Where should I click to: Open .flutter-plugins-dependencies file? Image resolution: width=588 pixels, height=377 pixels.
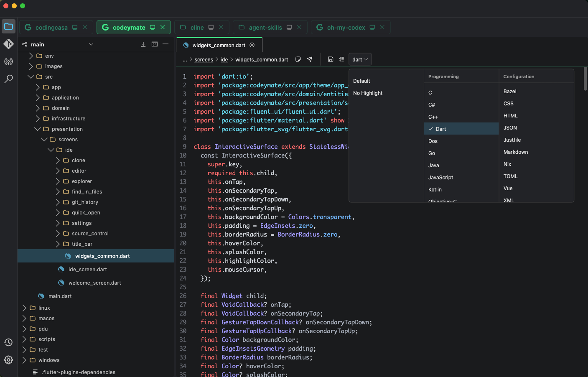coord(96,372)
